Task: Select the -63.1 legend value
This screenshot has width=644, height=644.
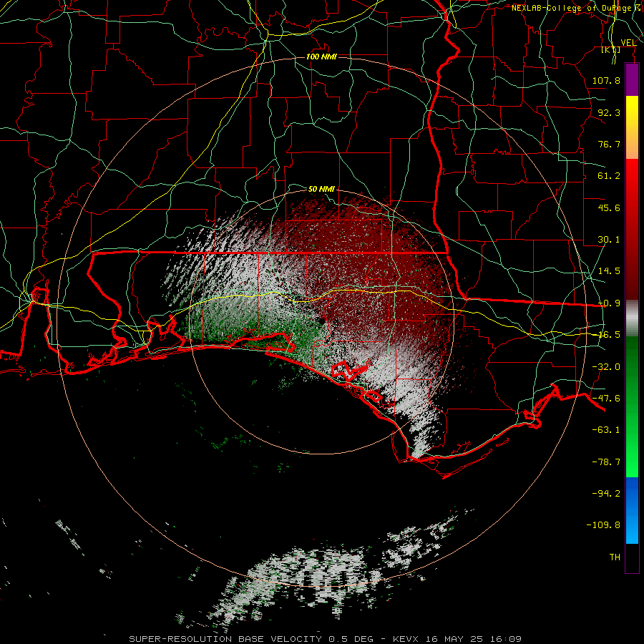Action: point(606,430)
